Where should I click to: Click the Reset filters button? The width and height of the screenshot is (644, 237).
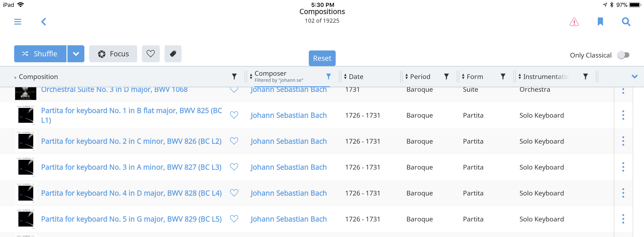[x=322, y=58]
